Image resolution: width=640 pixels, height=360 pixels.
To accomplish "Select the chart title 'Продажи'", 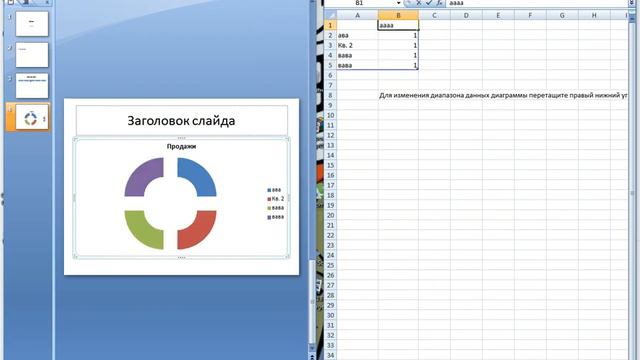I will click(181, 146).
